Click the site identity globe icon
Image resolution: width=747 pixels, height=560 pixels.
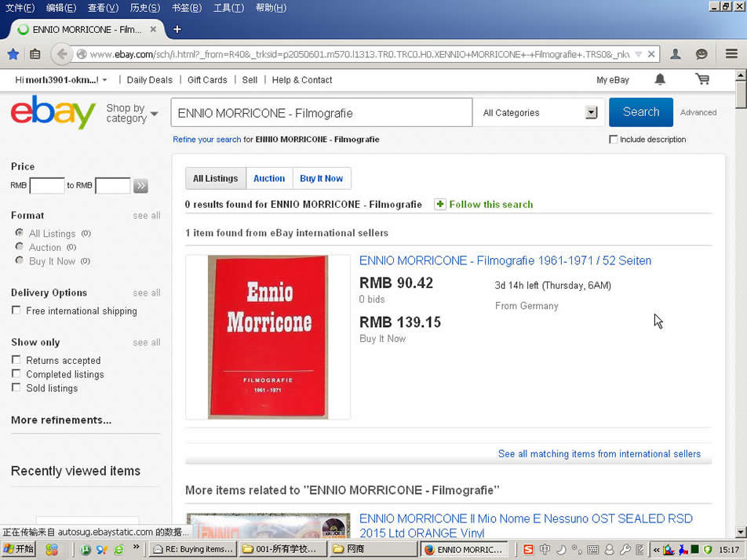pyautogui.click(x=82, y=54)
